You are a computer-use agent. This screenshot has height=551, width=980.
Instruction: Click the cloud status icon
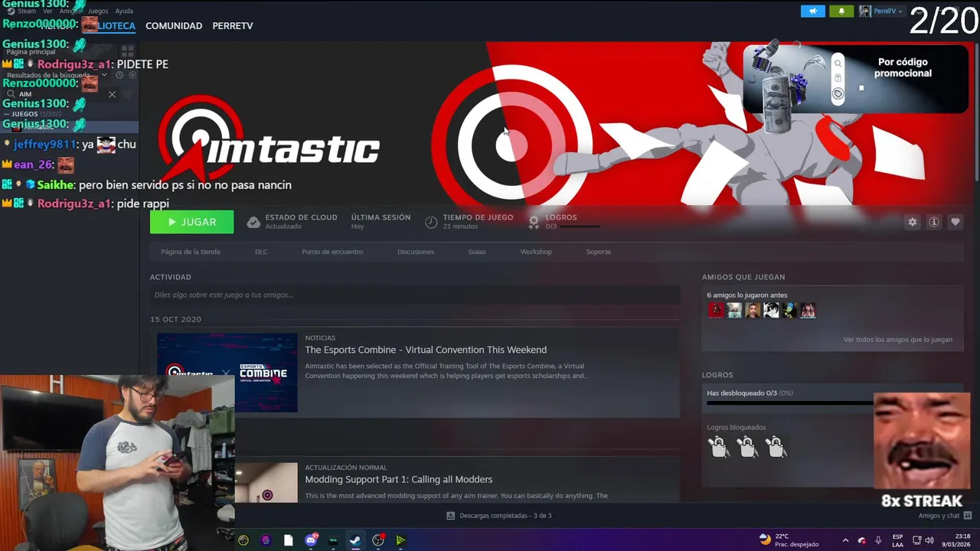253,222
